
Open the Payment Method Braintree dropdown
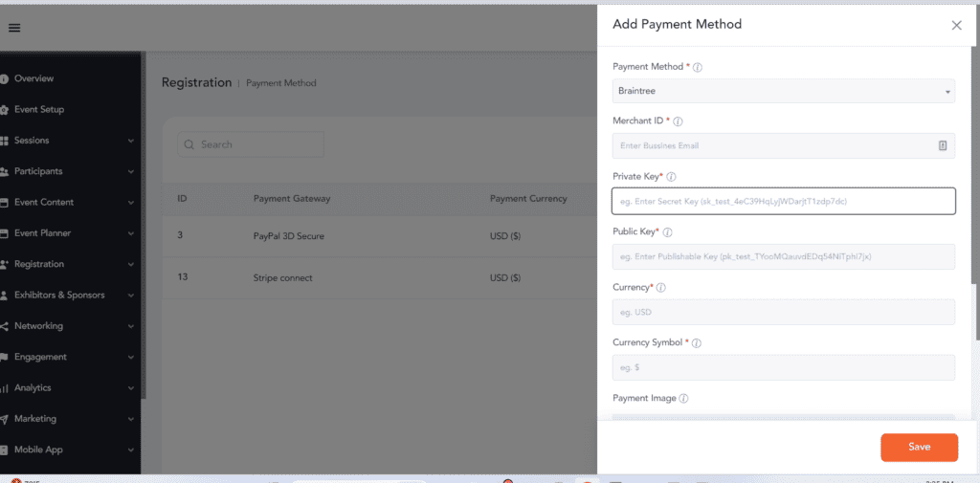tap(783, 91)
